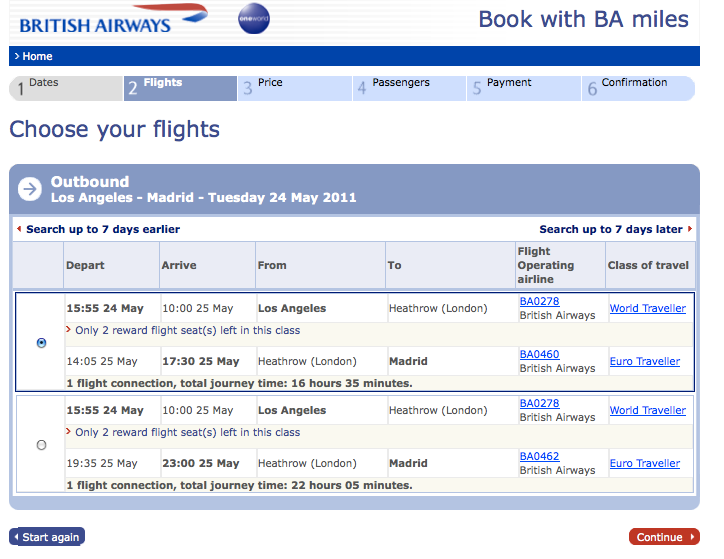Click red chevron next to first seats-left notice

click(68, 330)
